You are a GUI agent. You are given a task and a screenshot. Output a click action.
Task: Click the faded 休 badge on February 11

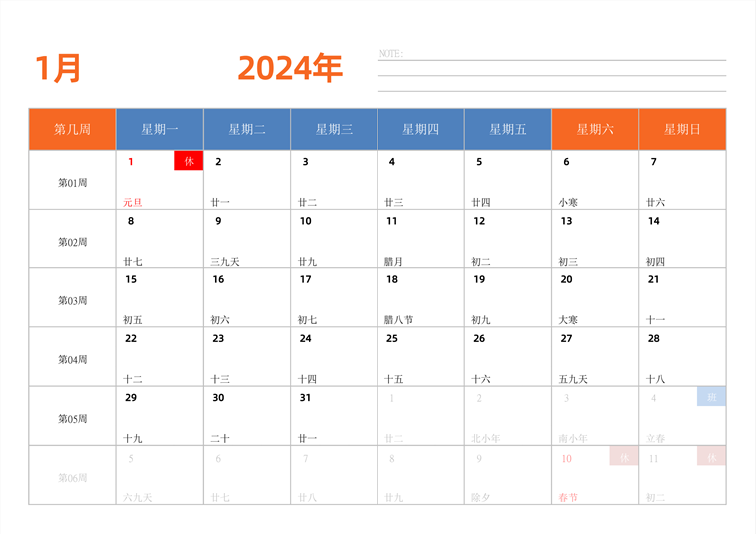point(711,456)
